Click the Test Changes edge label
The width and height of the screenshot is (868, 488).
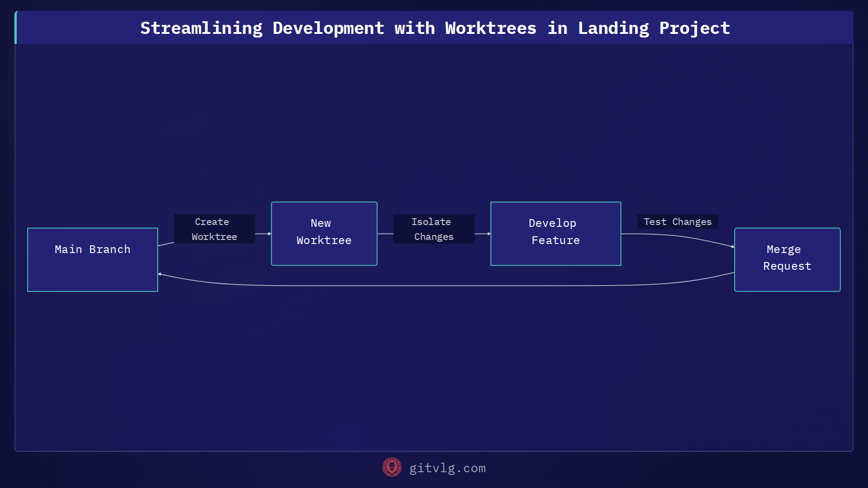pos(678,222)
